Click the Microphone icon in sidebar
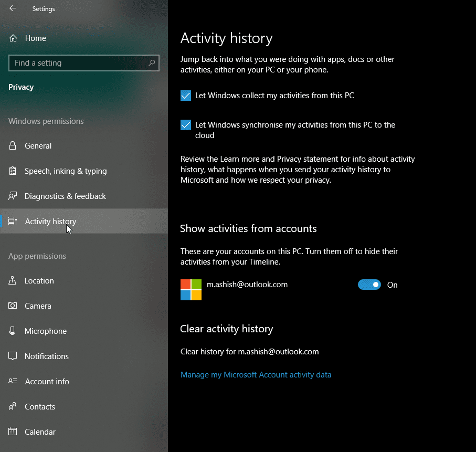This screenshot has width=476, height=452. pyautogui.click(x=13, y=331)
